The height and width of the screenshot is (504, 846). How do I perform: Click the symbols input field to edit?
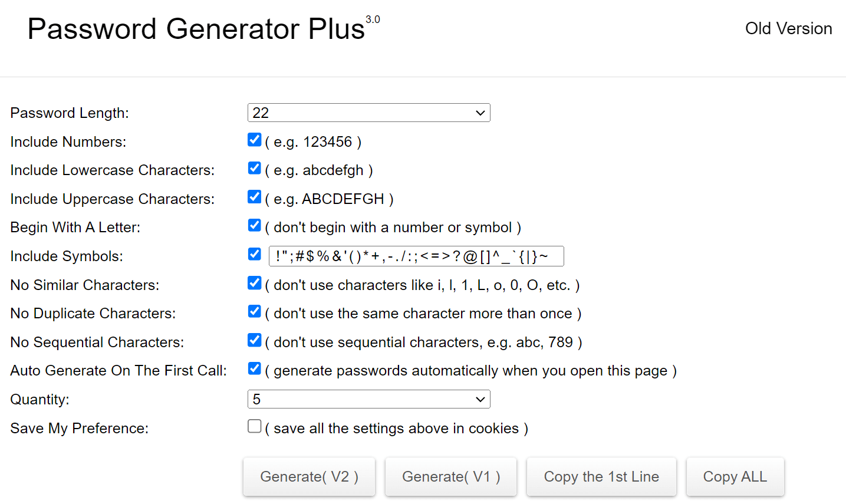(x=416, y=256)
